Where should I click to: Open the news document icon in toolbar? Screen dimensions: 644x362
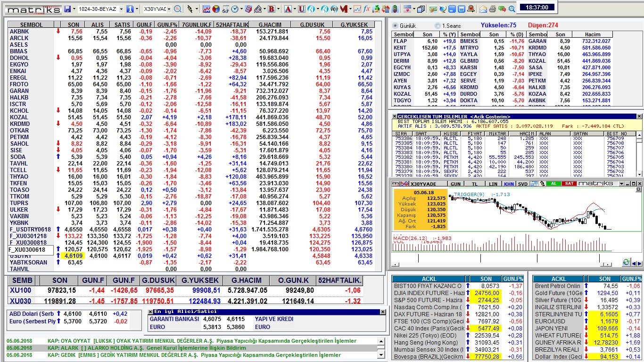pyautogui.click(x=225, y=9)
